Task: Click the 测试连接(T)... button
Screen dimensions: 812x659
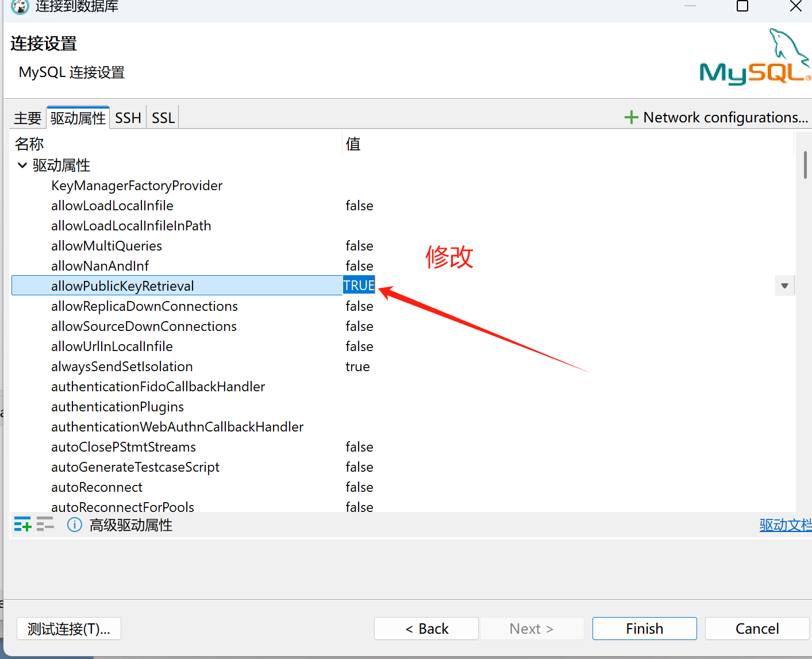Action: click(x=69, y=629)
